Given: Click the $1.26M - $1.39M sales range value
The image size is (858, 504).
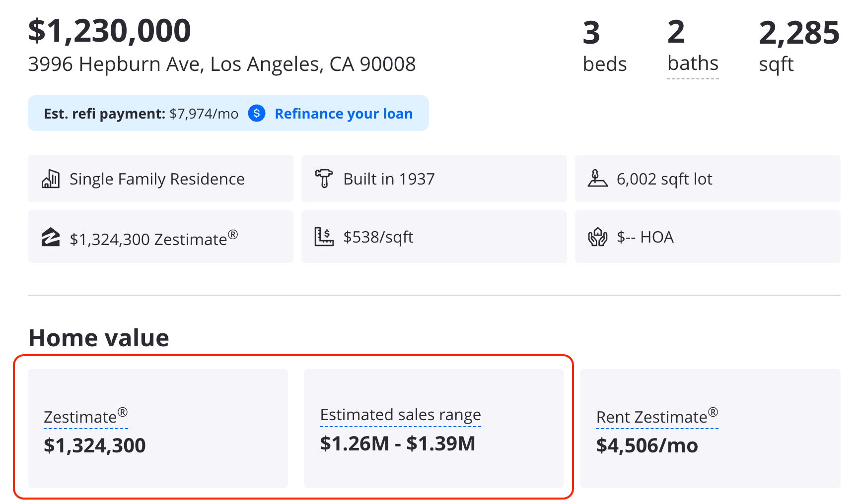Looking at the screenshot, I should click(x=397, y=443).
